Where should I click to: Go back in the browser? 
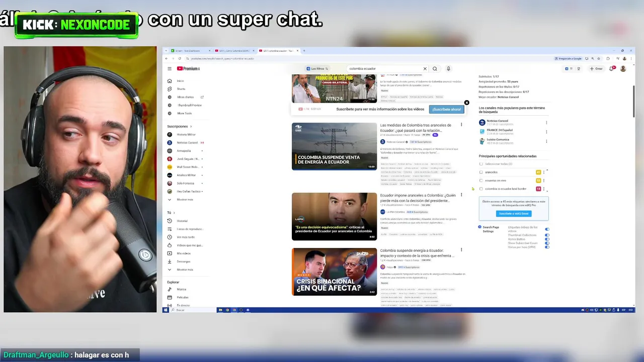click(167, 58)
